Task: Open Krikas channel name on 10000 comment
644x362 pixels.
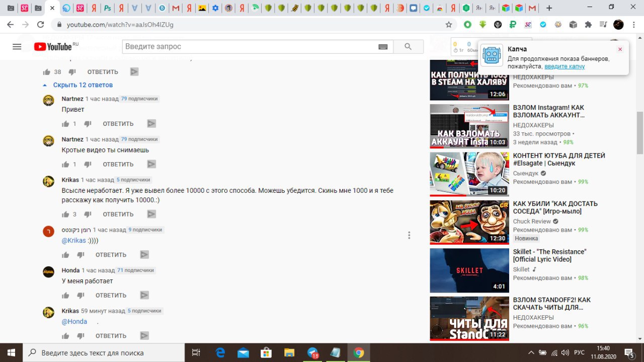Action: click(x=70, y=180)
